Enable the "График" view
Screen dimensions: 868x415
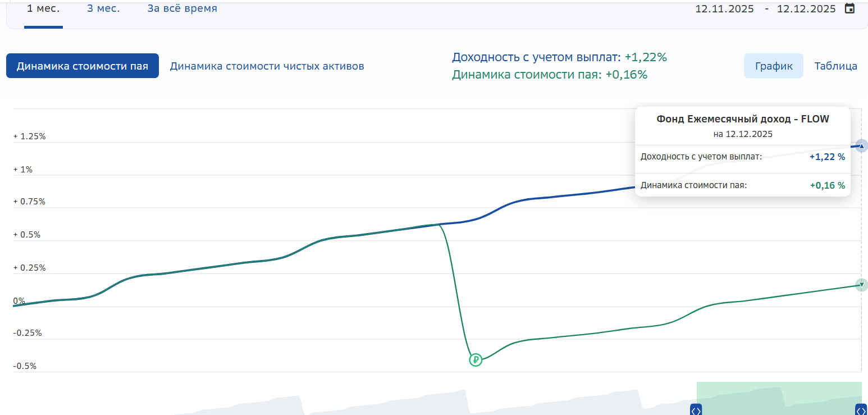774,66
